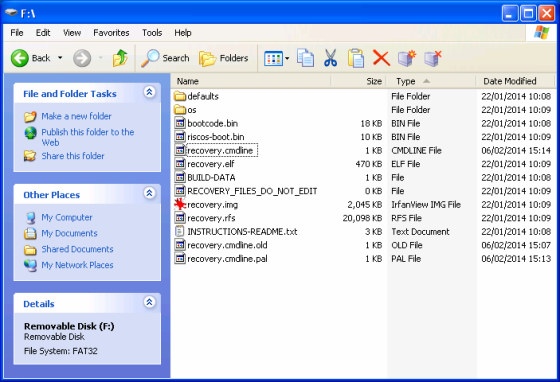
Task: Open the Edit menu
Action: (x=43, y=33)
